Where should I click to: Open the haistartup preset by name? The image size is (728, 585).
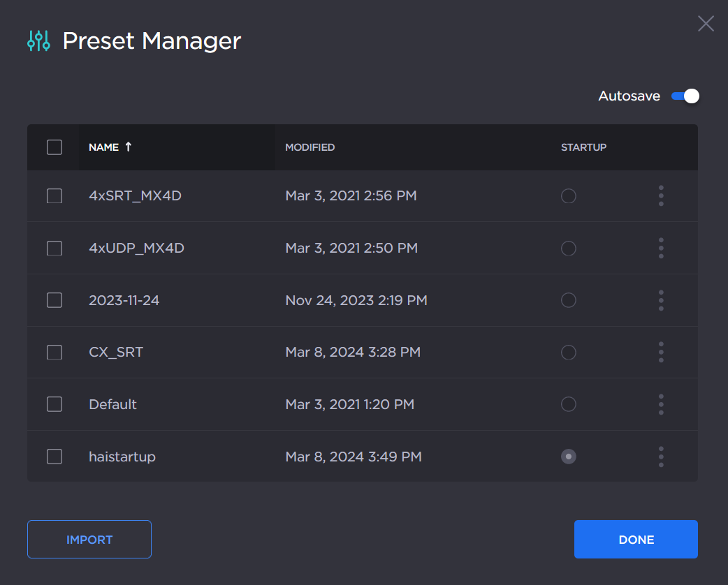pyautogui.click(x=122, y=457)
